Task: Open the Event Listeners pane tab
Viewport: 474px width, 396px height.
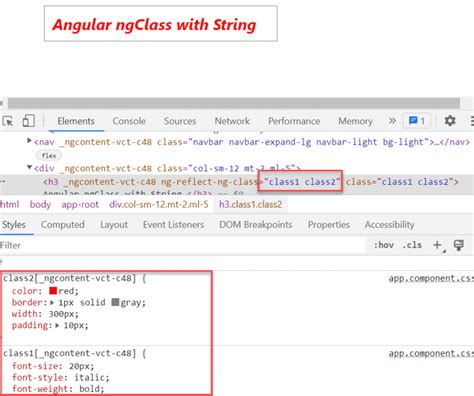Action: [x=174, y=225]
